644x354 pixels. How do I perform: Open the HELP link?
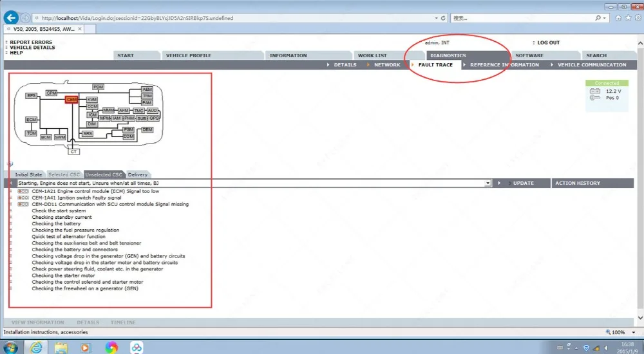(x=17, y=53)
